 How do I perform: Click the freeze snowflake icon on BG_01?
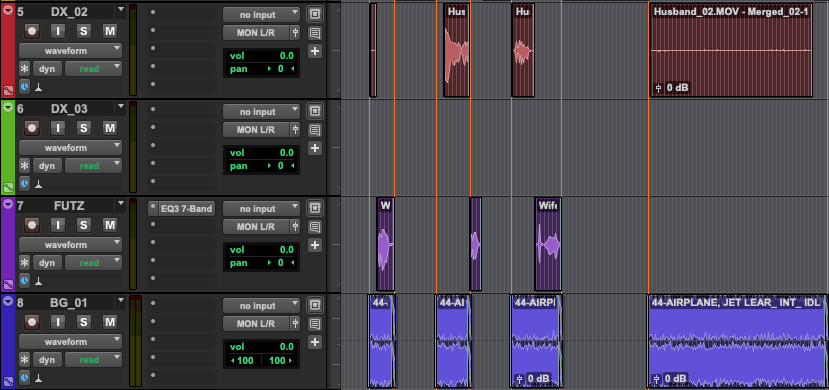pyautogui.click(x=24, y=360)
